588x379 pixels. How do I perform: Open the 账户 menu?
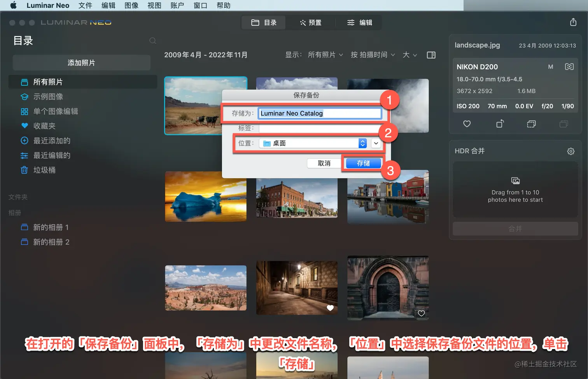(x=177, y=5)
